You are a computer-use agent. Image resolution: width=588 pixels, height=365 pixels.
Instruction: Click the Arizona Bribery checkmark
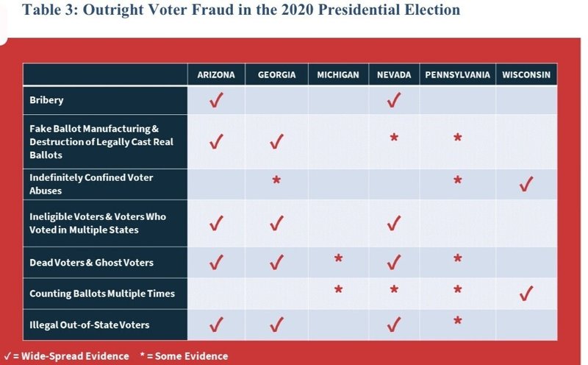pos(216,100)
